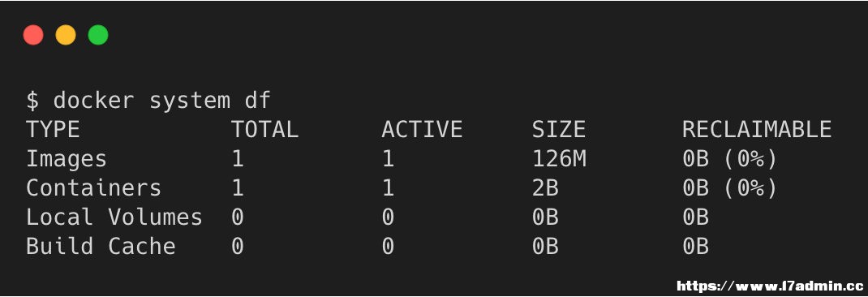Open the l7admin.cc watermark link
The image size is (868, 297).
pyautogui.click(x=770, y=286)
